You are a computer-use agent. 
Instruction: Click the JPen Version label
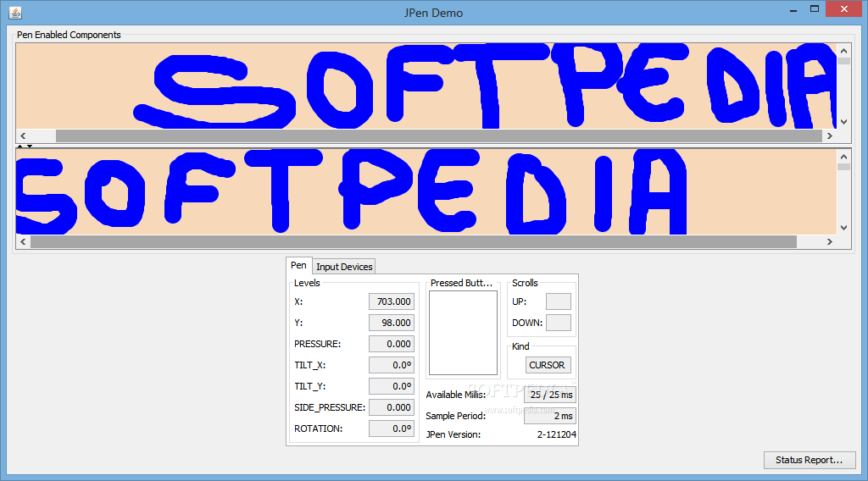tap(453, 434)
